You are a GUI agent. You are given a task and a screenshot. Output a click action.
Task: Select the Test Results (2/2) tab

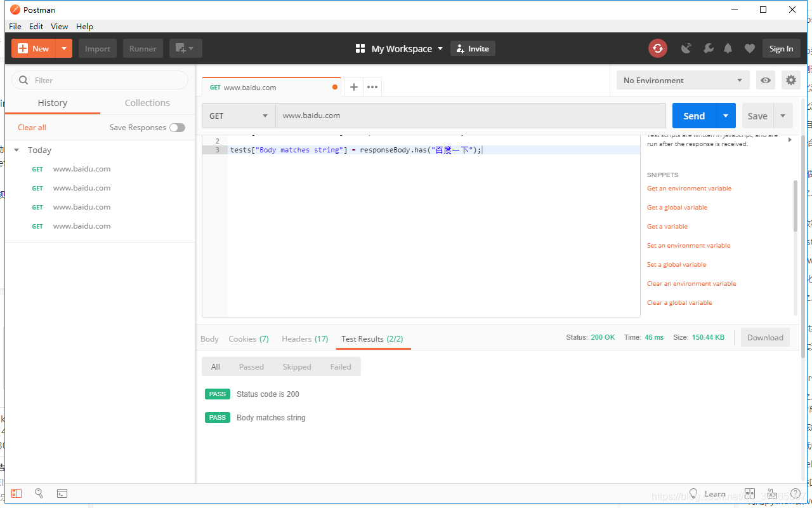372,338
